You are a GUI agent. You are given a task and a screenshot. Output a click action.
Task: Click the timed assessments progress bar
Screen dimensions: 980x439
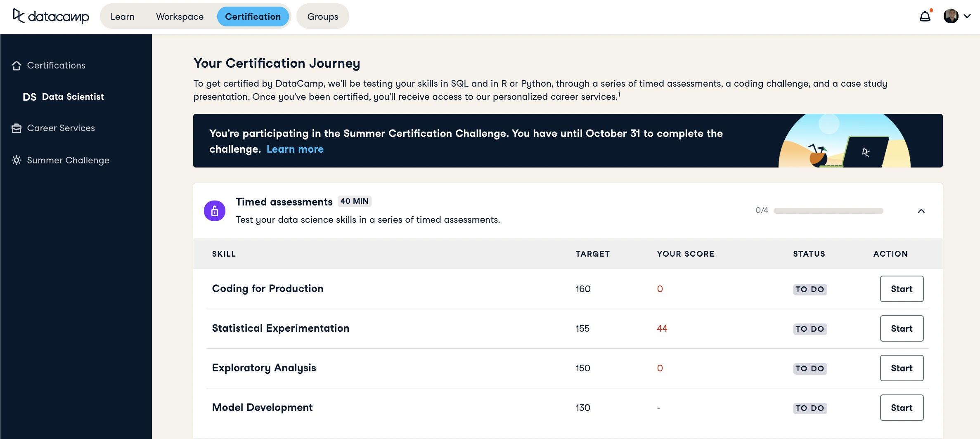(x=828, y=211)
